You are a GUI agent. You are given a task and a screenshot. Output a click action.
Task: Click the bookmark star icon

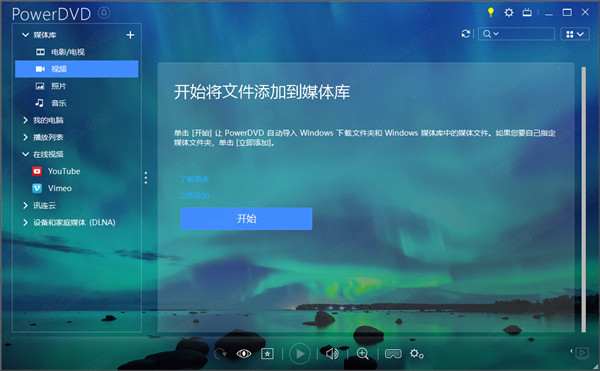tap(267, 354)
